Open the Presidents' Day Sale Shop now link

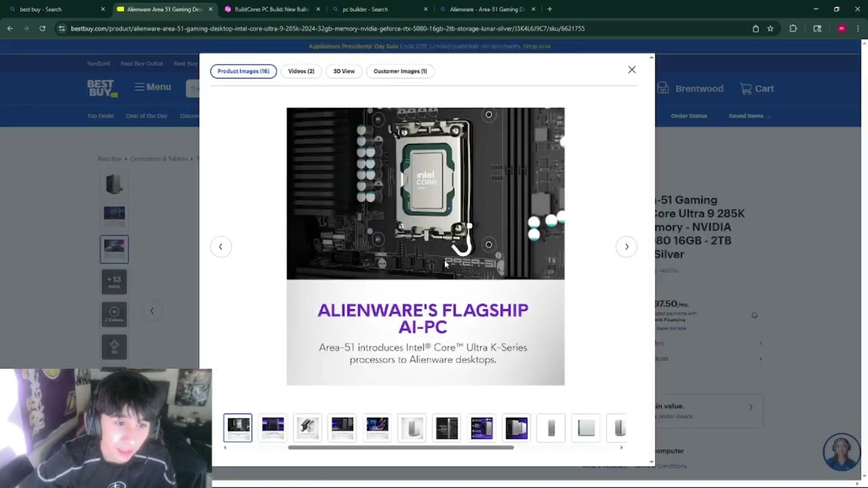point(537,47)
